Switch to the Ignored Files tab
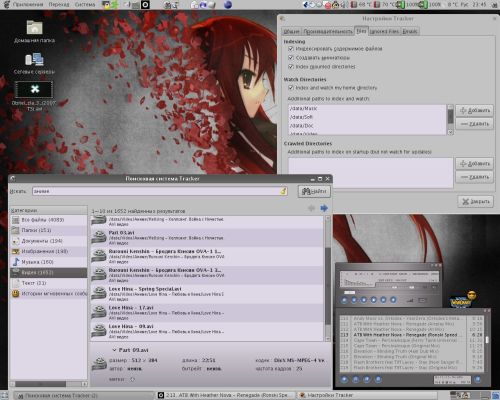500x400 pixels. point(384,31)
